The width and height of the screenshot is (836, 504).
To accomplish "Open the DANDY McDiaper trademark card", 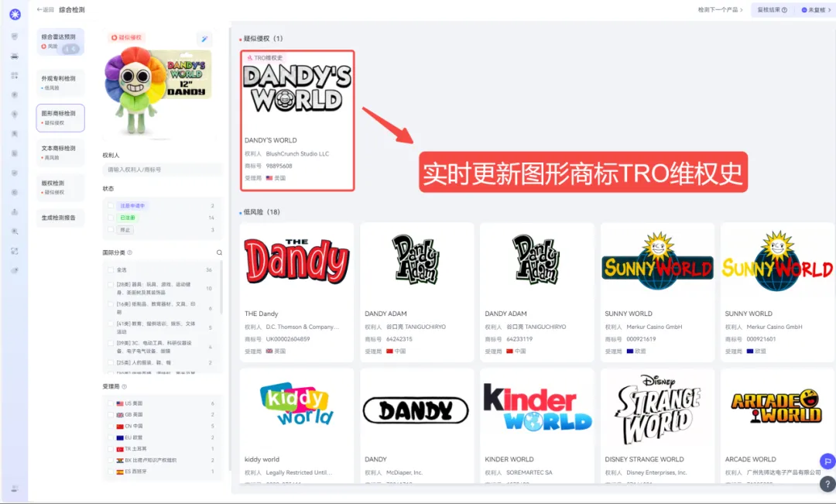I will (417, 426).
